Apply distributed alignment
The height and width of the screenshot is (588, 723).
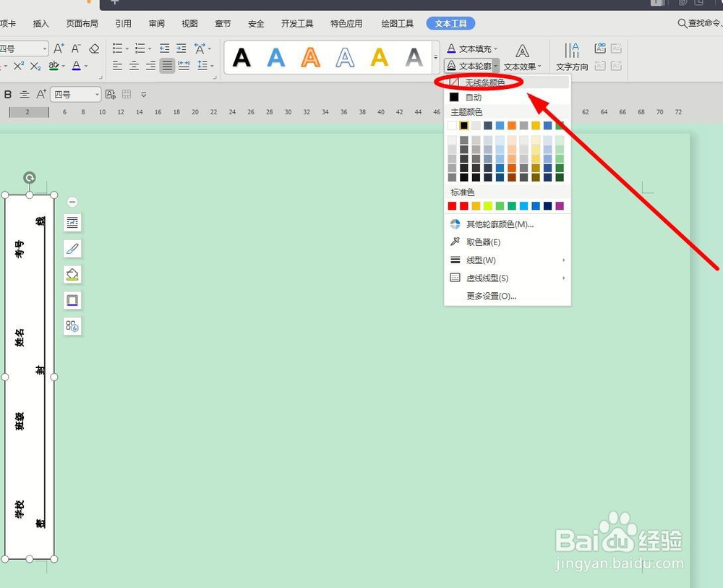point(184,66)
